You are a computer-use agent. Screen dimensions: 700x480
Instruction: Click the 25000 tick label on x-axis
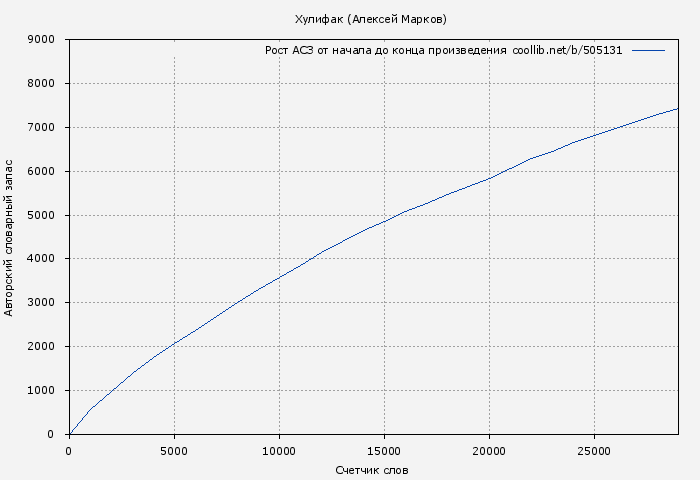(594, 450)
